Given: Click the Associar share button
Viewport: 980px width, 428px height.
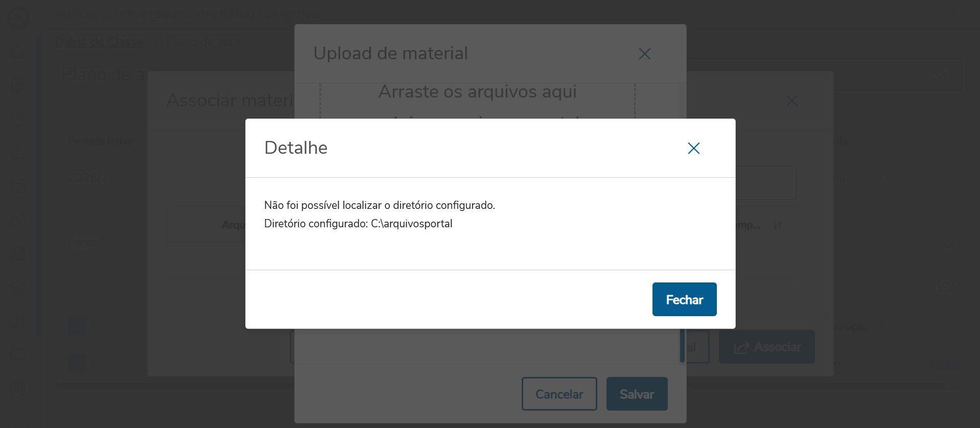Looking at the screenshot, I should 766,347.
